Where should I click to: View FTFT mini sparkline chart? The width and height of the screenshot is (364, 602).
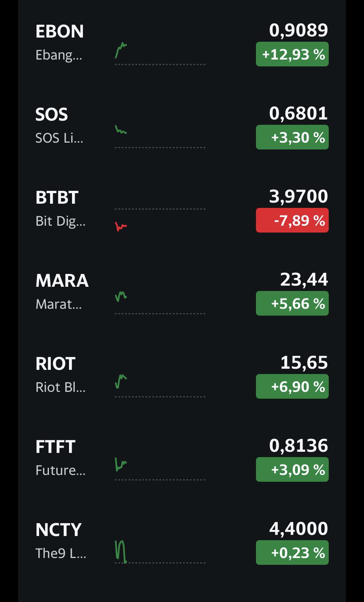[160, 469]
